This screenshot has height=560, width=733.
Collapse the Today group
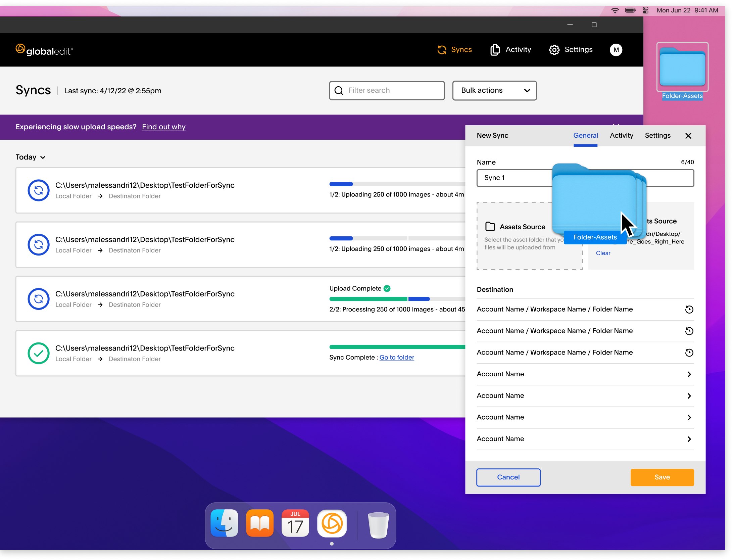coord(31,157)
